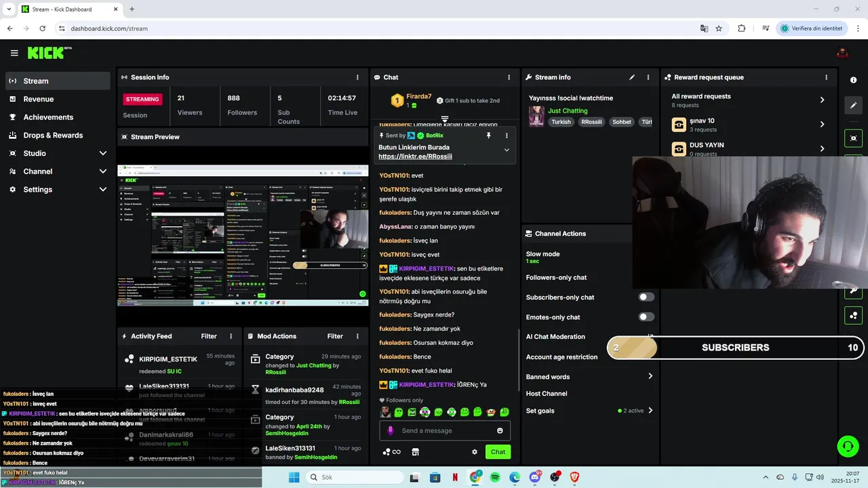Open Mod Actions Filter dropdown
The width and height of the screenshot is (868, 488).
click(335, 336)
